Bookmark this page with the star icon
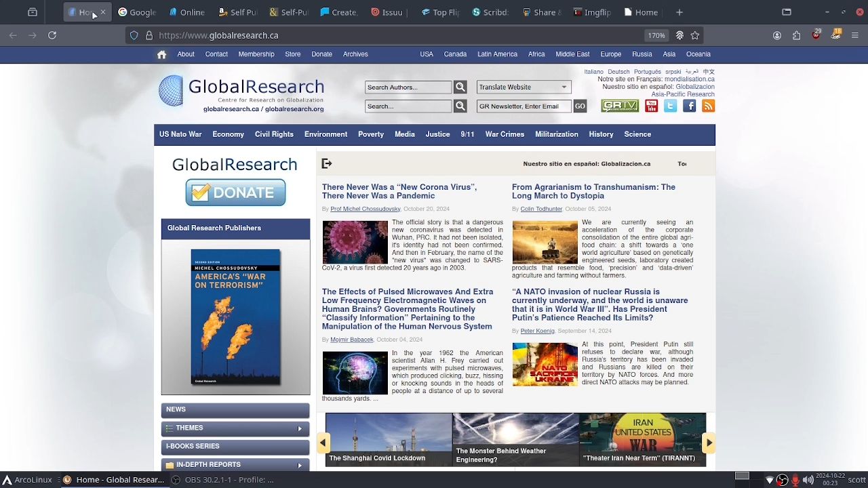Image resolution: width=868 pixels, height=488 pixels. tap(695, 35)
